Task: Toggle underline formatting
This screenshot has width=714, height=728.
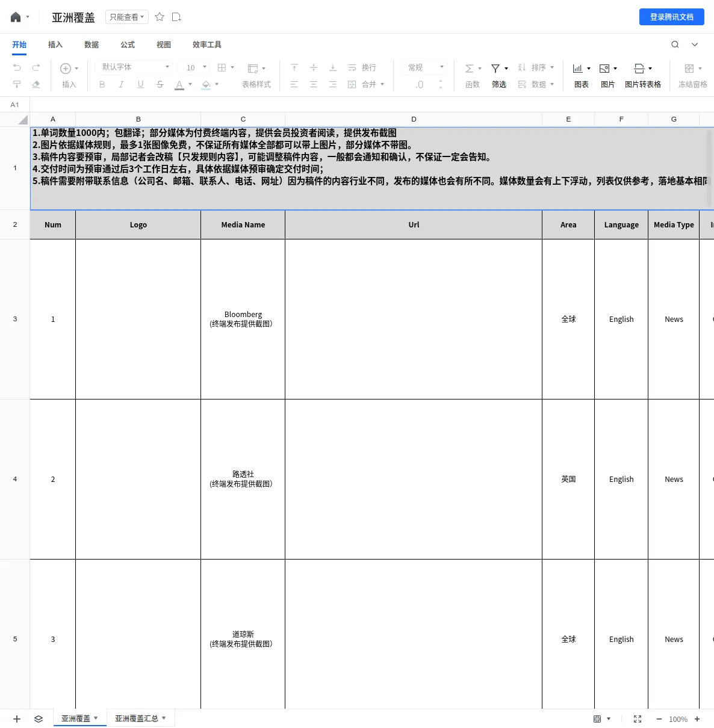Action: [x=140, y=84]
